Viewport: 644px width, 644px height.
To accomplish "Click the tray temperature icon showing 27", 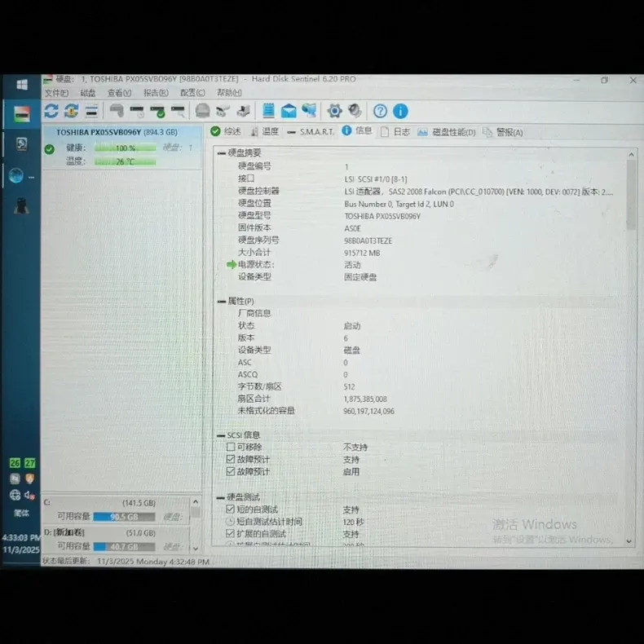I will coord(30,463).
